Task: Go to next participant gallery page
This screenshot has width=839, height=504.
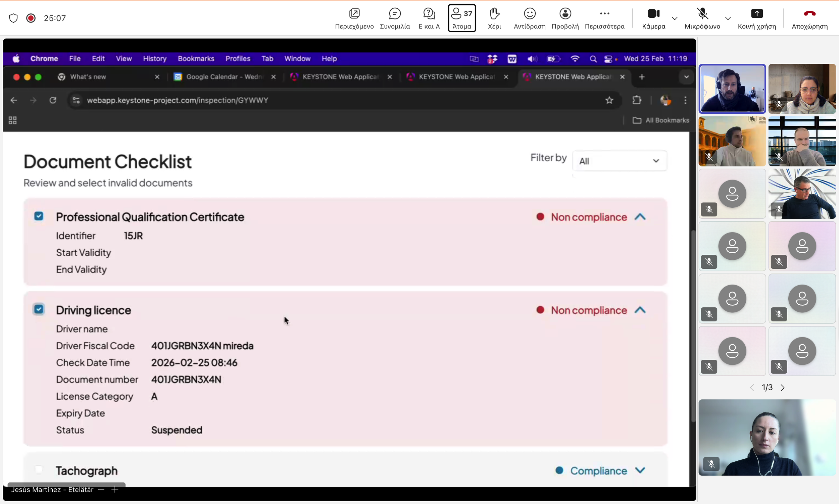Action: (x=783, y=388)
